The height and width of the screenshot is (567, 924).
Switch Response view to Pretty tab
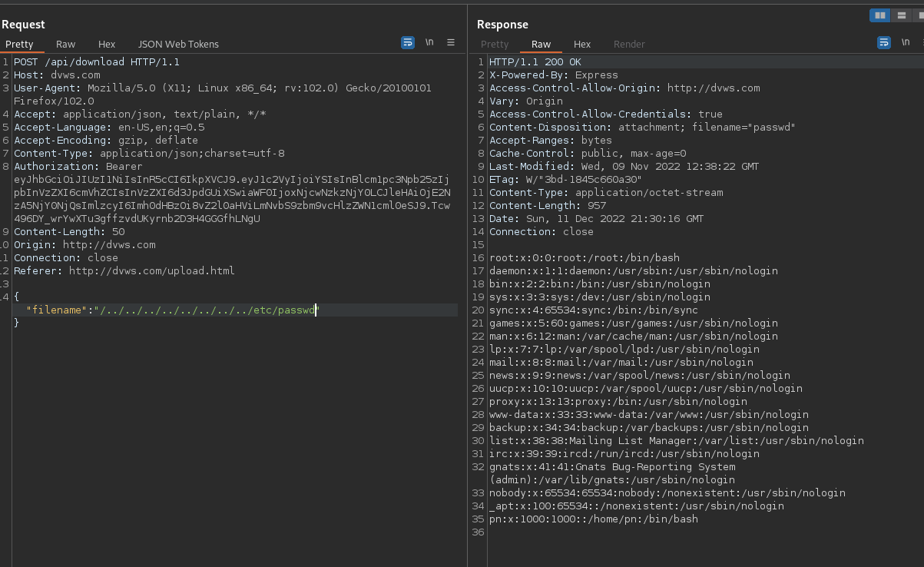pyautogui.click(x=495, y=45)
